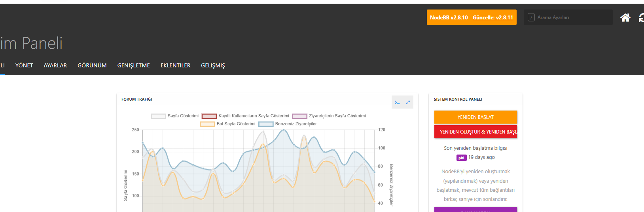Expand the forum traffic chart to fullscreen
The width and height of the screenshot is (644, 212).
click(x=408, y=102)
